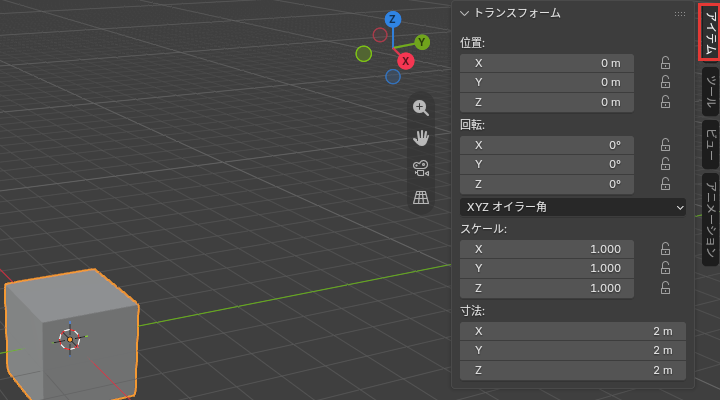Click the rotation Y field showing 0°
The height and width of the screenshot is (400, 720).
coord(547,164)
